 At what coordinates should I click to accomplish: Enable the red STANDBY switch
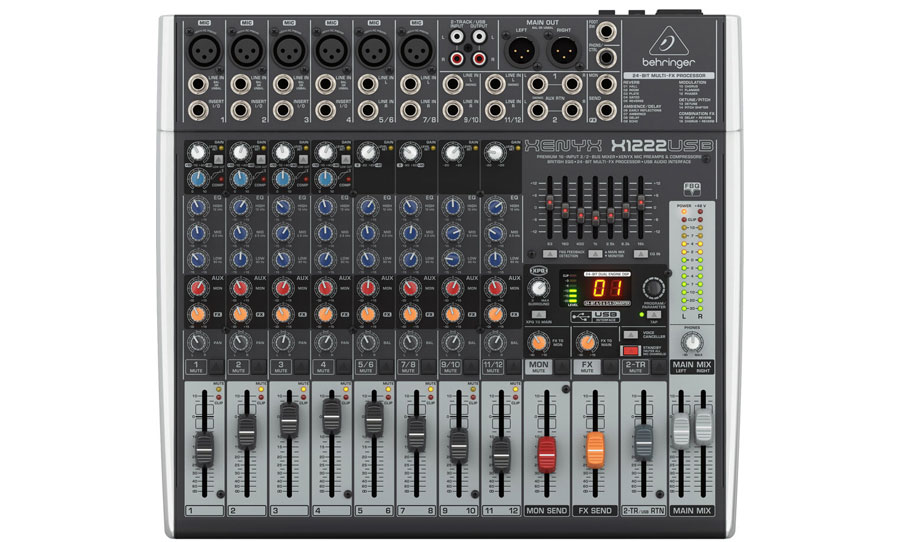click(631, 350)
